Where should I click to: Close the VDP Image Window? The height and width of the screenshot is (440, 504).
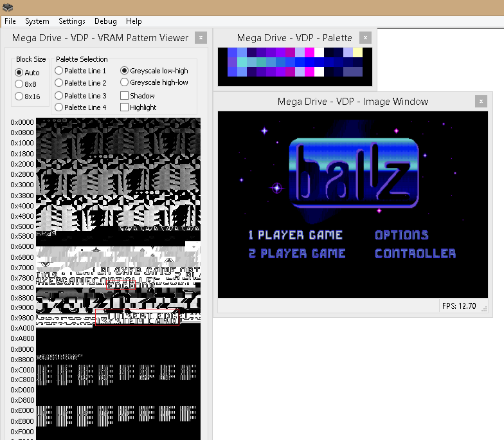click(481, 102)
